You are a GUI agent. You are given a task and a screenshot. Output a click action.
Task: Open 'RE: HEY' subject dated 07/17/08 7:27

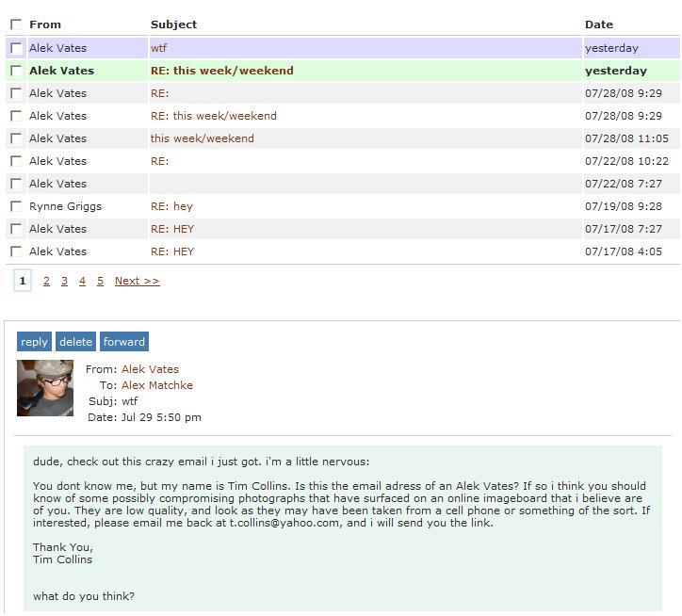point(172,229)
